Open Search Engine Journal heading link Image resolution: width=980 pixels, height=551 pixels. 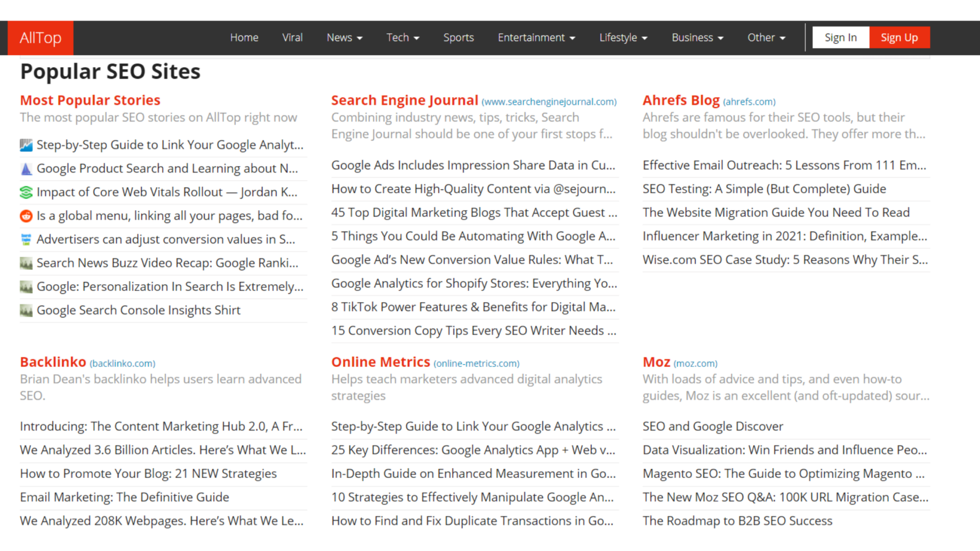point(405,101)
